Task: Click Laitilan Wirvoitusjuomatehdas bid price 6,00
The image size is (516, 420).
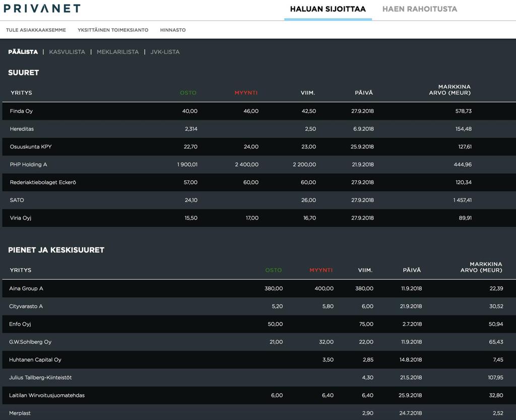Action: [x=277, y=395]
